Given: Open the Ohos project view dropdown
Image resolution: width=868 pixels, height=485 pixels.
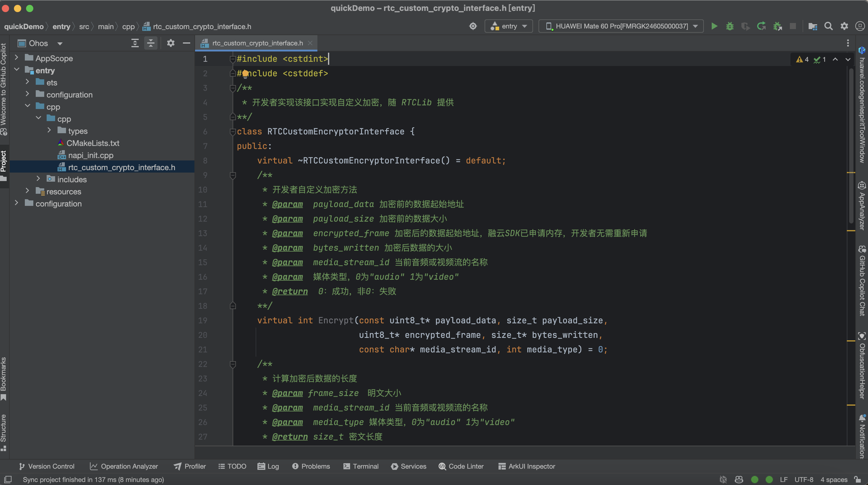Looking at the screenshot, I should [40, 44].
